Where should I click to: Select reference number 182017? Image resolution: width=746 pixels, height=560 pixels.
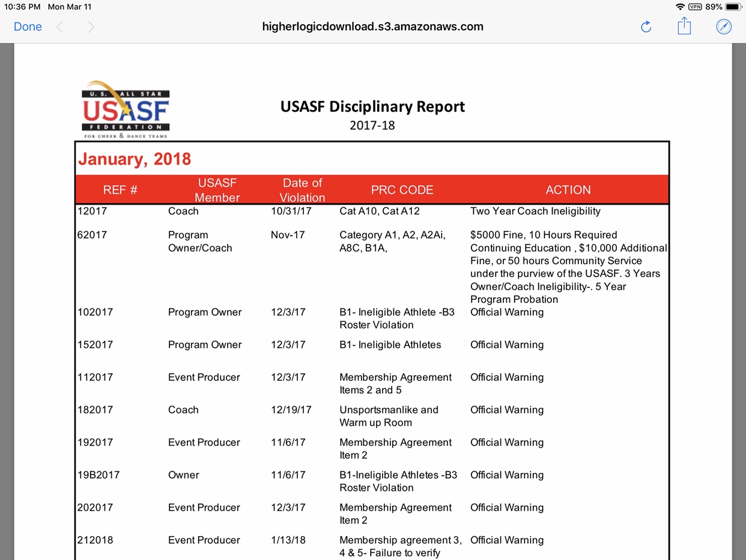tap(95, 409)
